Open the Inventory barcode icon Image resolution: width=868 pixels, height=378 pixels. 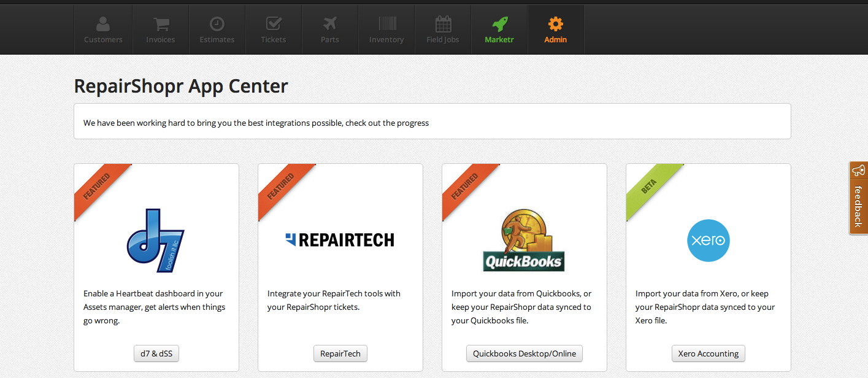(386, 24)
